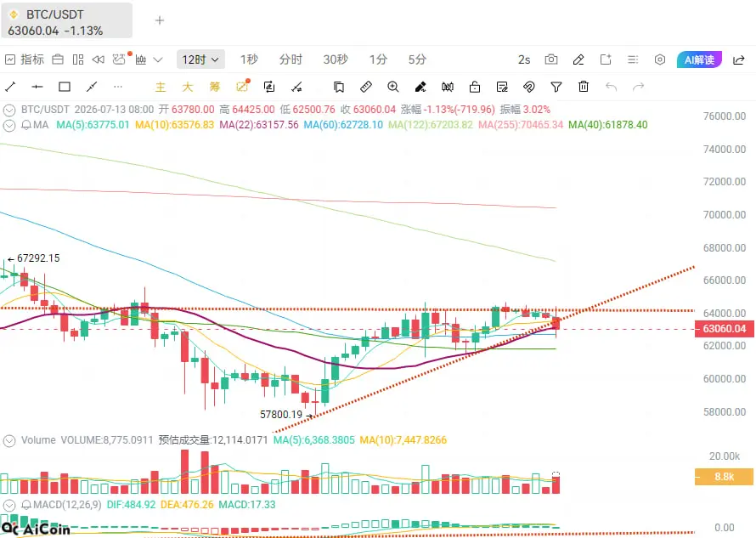Take a chart screenshot with camera icon

pos(551,59)
